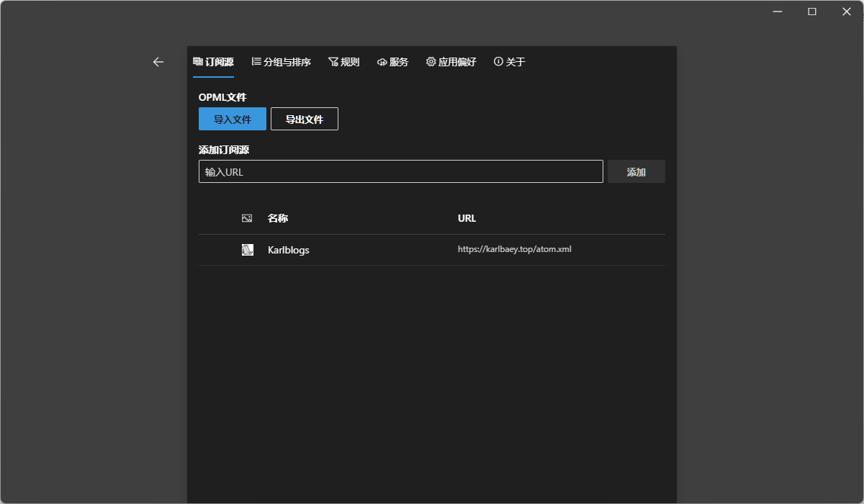
Task: Click the karlbaey.top atom.xml URL
Action: (x=514, y=249)
